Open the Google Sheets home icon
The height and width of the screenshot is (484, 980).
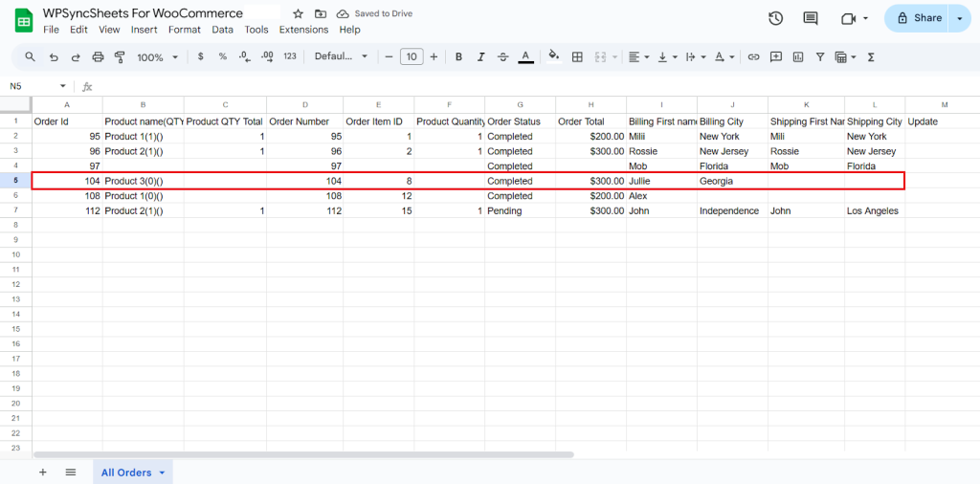click(24, 21)
